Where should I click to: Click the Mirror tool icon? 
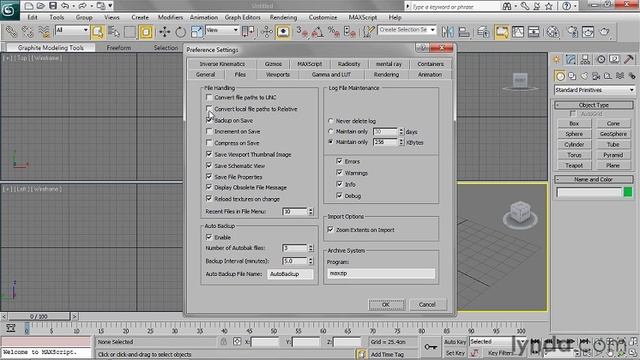pos(448,32)
